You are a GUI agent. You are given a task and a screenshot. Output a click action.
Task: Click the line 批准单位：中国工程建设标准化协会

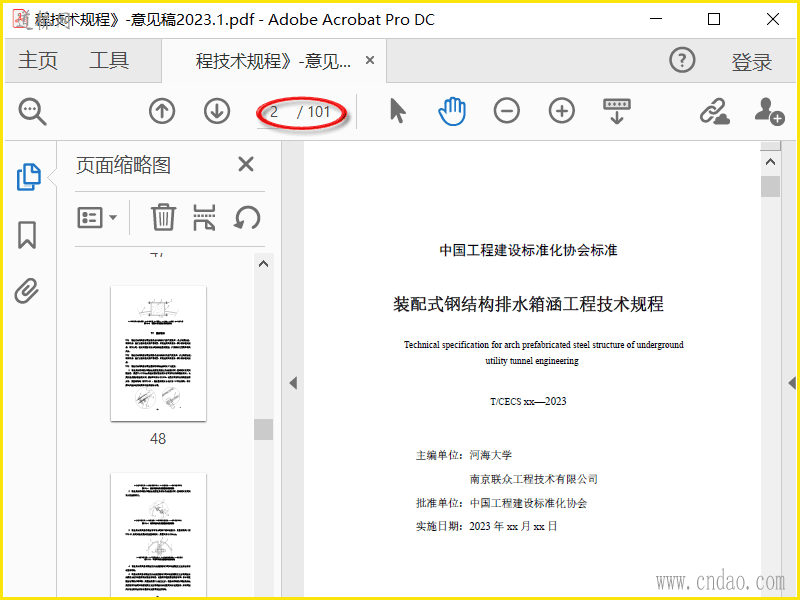[502, 504]
